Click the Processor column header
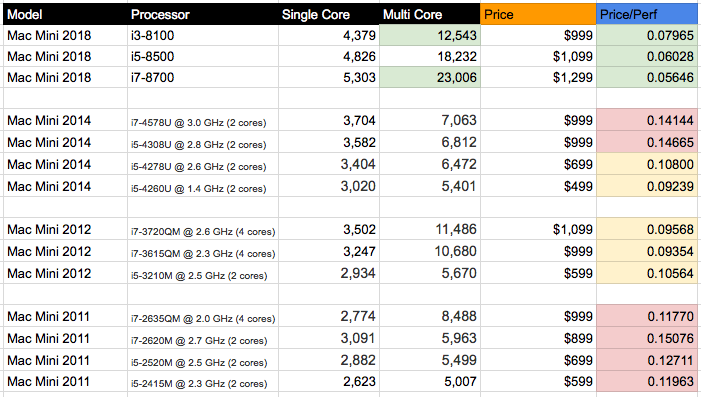Viewport: 701px width, 397px height. pos(203,14)
